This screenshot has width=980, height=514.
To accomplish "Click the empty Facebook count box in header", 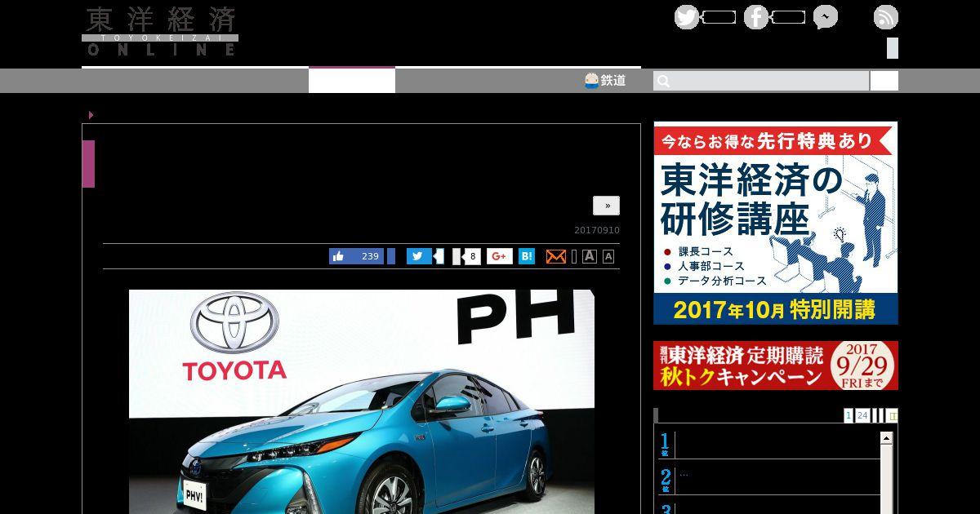I will coord(788,17).
